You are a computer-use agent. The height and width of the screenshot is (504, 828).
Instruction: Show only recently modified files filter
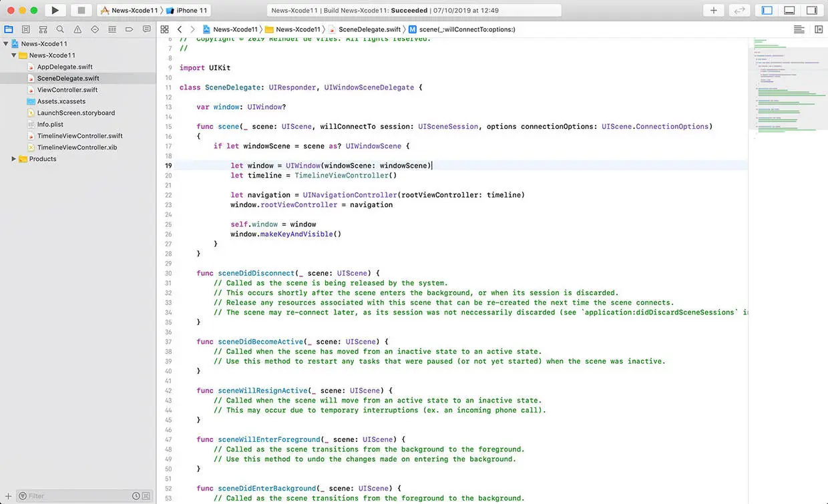(x=136, y=496)
